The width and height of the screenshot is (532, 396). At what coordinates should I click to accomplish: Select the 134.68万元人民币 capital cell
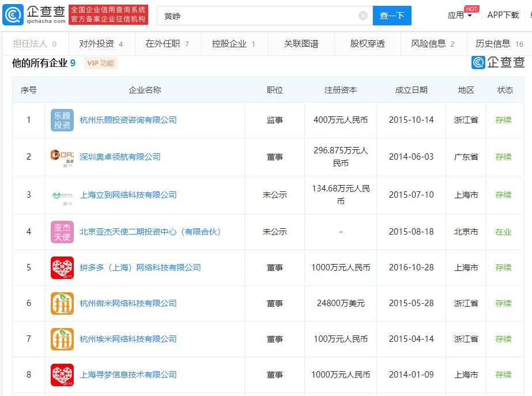click(x=341, y=195)
